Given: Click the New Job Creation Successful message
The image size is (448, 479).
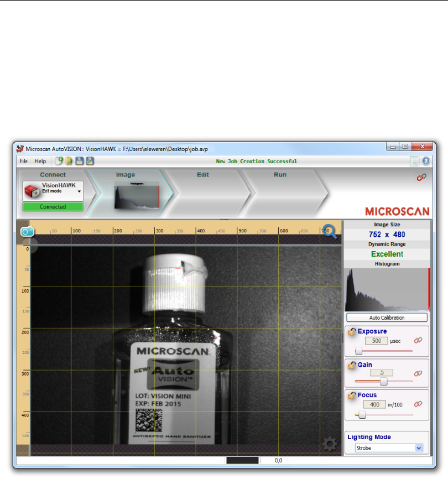Looking at the screenshot, I should [x=256, y=162].
